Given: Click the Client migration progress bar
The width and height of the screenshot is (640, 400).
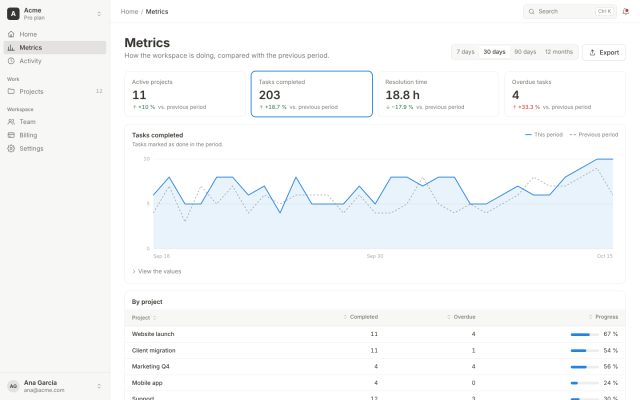Looking at the screenshot, I should point(584,351).
